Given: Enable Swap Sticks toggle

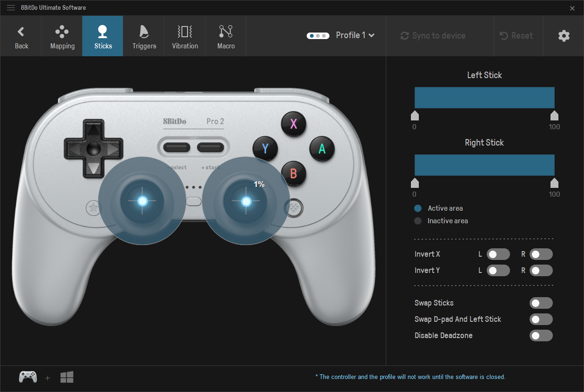Looking at the screenshot, I should (x=541, y=303).
